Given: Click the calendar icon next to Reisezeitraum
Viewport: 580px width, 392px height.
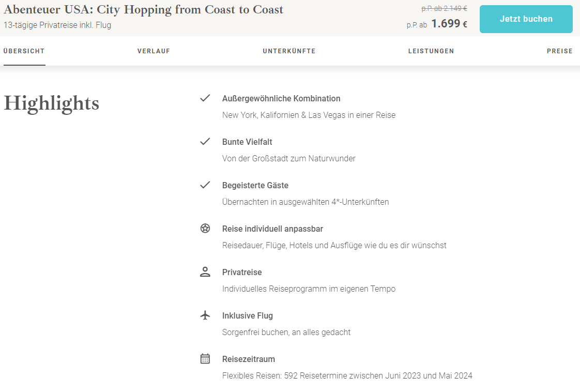Looking at the screenshot, I should click(x=205, y=359).
